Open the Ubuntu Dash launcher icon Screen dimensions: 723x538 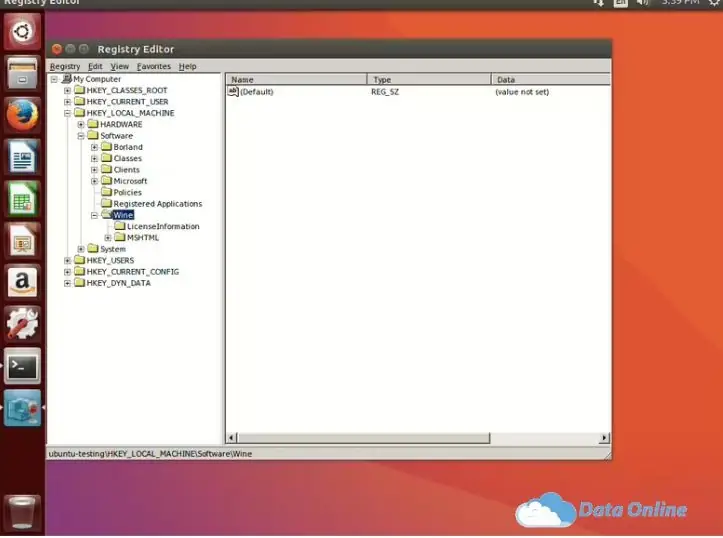[x=22, y=31]
